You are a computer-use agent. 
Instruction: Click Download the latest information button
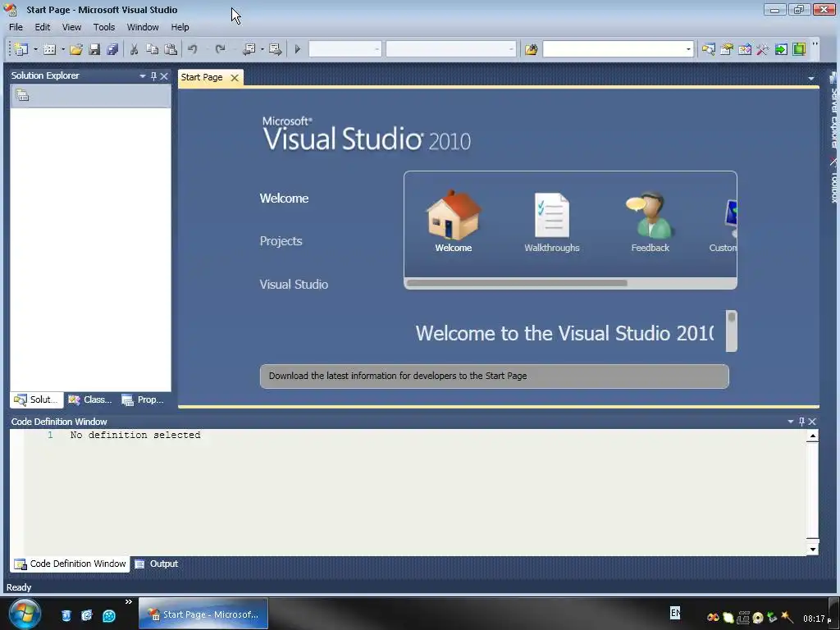(x=494, y=376)
